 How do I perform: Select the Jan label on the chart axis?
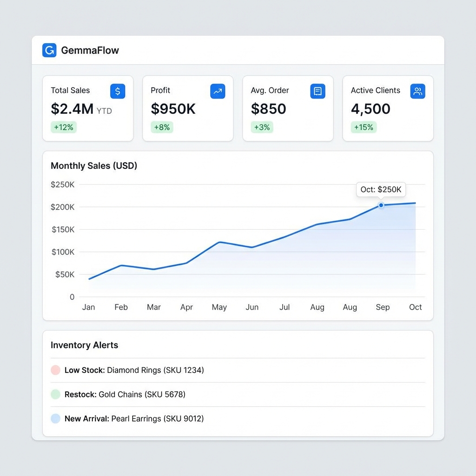point(88,307)
